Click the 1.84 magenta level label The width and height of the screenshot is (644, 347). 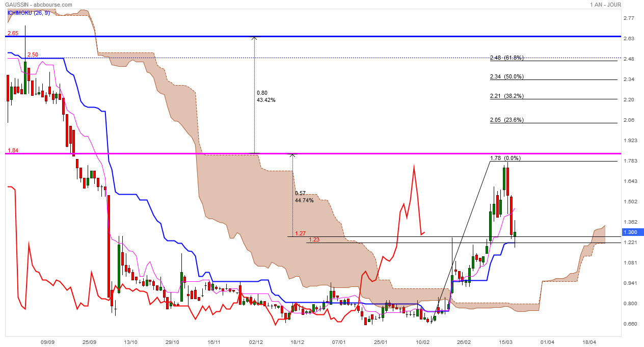13,150
